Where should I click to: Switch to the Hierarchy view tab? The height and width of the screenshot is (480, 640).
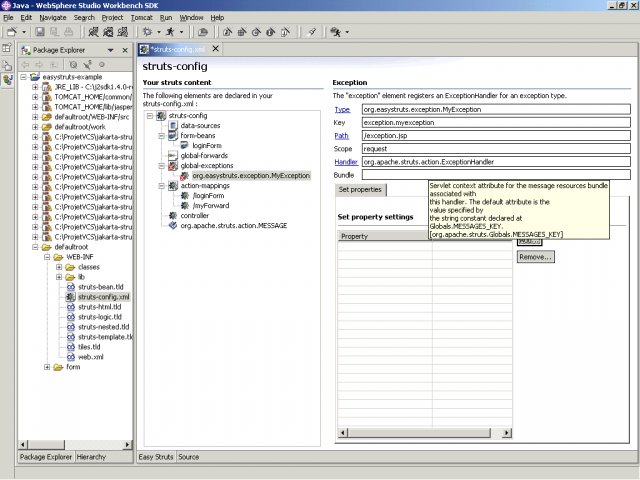91,457
